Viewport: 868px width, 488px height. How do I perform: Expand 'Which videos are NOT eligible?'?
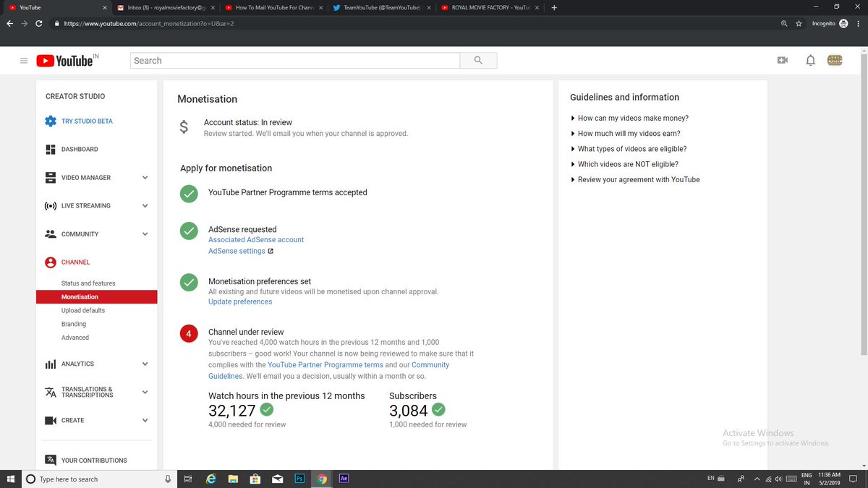624,164
